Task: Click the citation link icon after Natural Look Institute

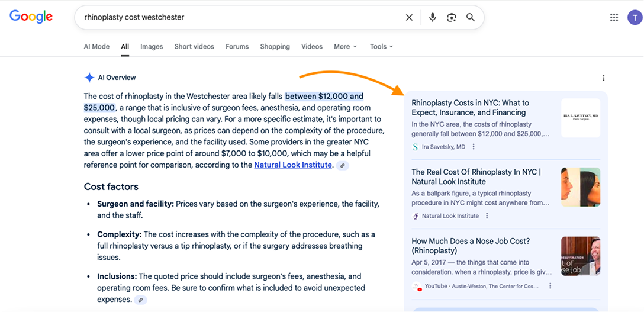Action: click(343, 166)
